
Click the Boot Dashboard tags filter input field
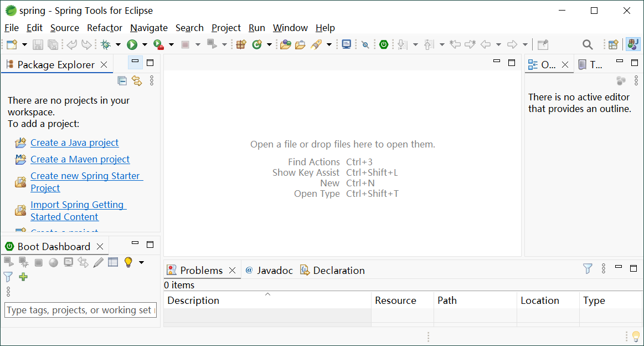click(x=80, y=310)
